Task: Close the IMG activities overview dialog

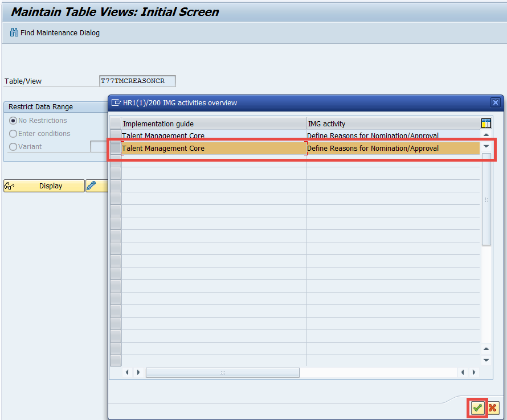Action: point(495,102)
